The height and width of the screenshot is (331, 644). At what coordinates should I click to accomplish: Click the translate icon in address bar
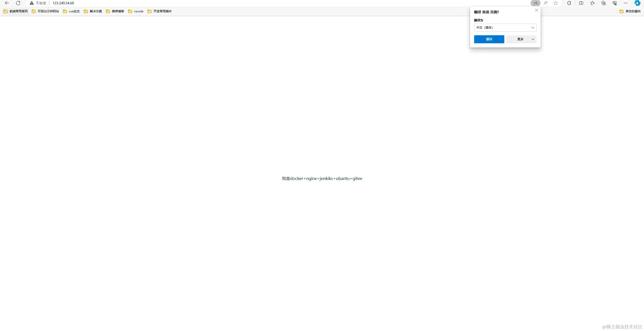click(x=535, y=3)
